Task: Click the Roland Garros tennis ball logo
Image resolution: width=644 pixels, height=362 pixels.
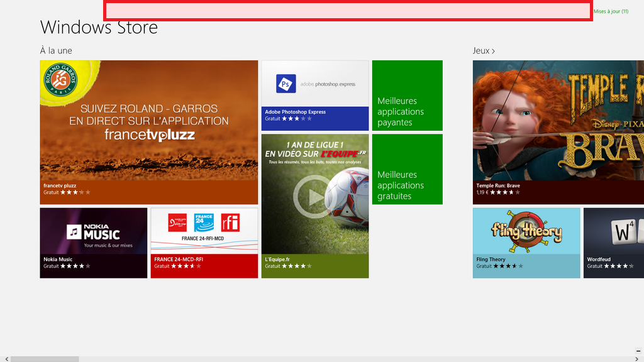Action: (x=60, y=80)
